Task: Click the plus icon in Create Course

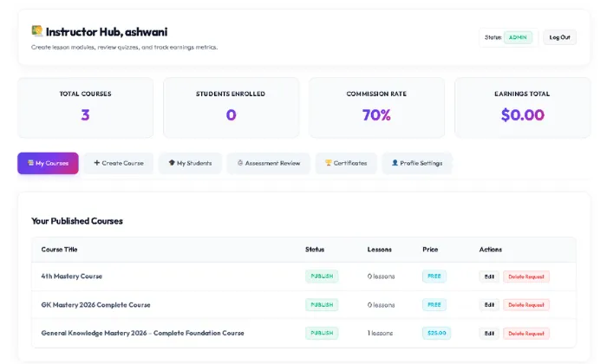Action: 97,163
